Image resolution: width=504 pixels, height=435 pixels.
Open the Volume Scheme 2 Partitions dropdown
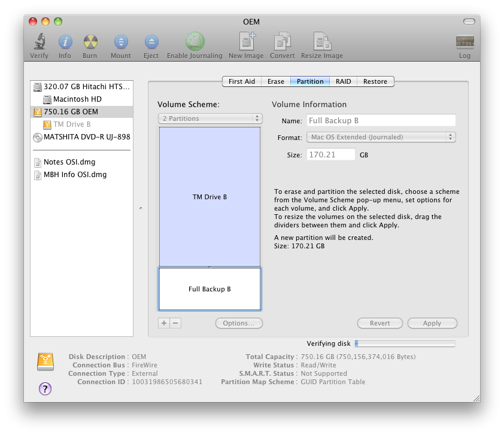tap(210, 118)
